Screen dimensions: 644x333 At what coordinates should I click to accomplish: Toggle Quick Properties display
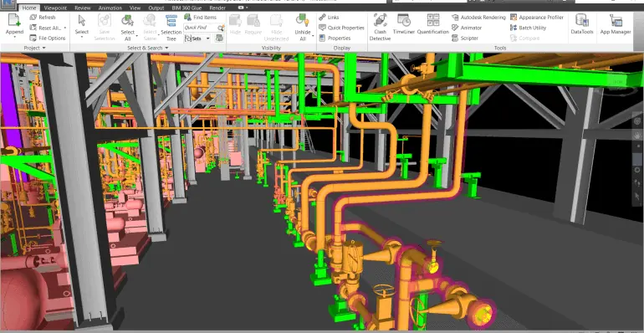point(342,28)
